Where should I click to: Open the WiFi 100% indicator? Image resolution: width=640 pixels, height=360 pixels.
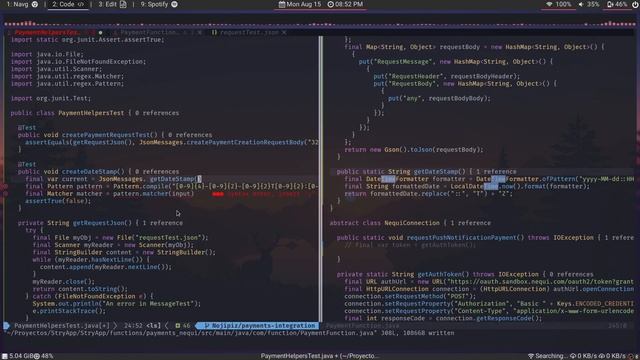(x=559, y=4)
